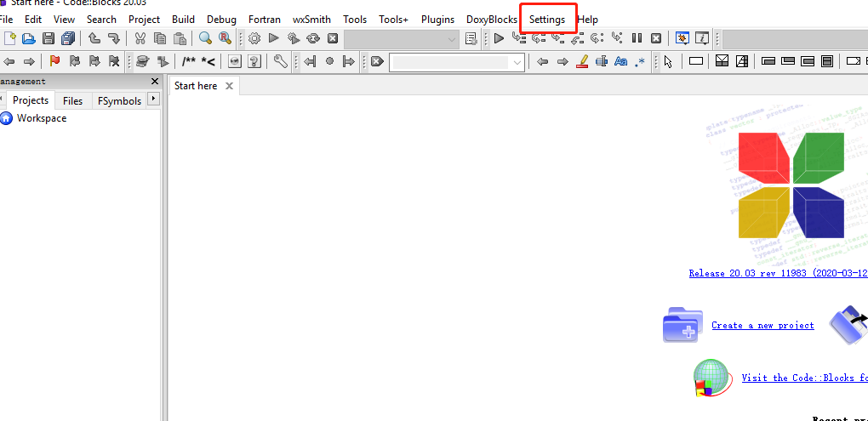Create a new file with the toolbar icon
This screenshot has width=868, height=421.
pos(10,38)
